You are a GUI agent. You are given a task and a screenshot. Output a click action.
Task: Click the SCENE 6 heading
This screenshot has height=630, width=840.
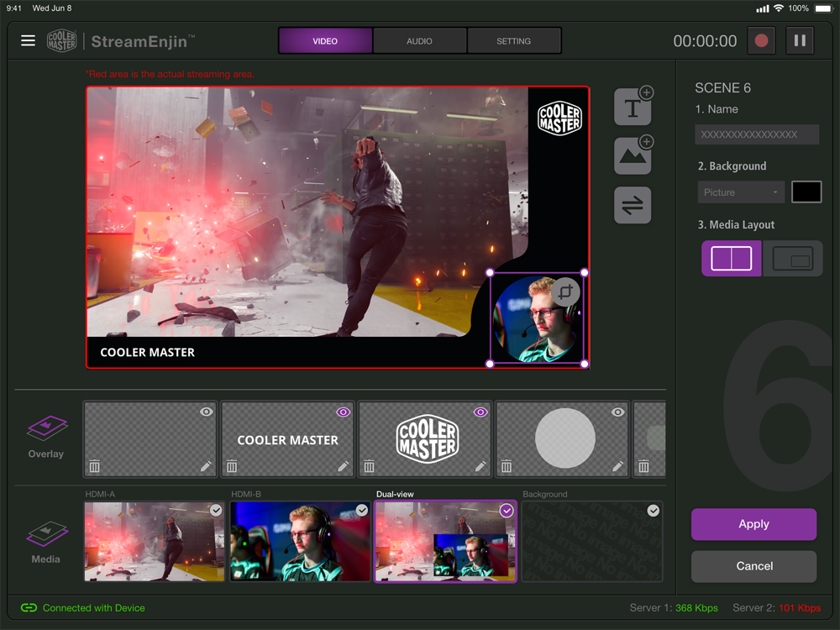pos(722,88)
